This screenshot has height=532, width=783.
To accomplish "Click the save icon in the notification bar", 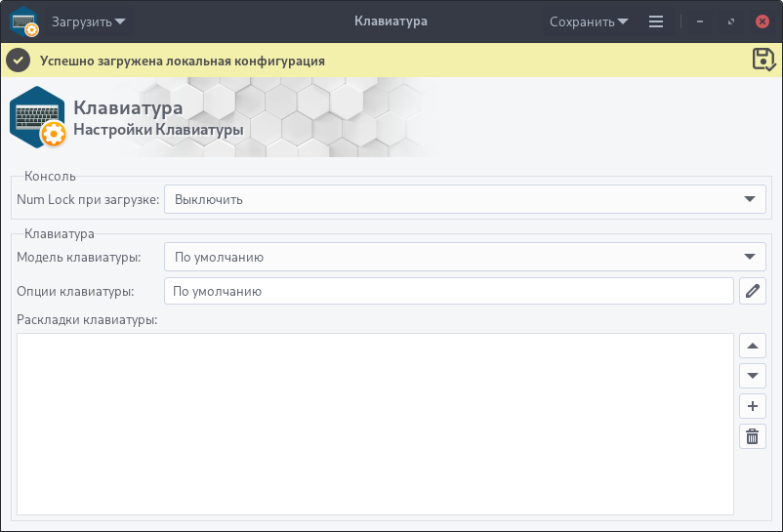I will pos(763,60).
